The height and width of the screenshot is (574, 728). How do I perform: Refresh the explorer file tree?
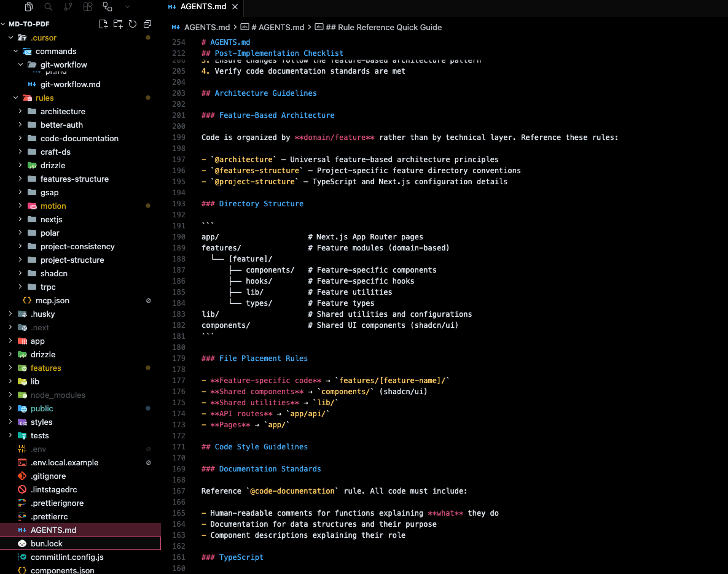pyautogui.click(x=132, y=24)
